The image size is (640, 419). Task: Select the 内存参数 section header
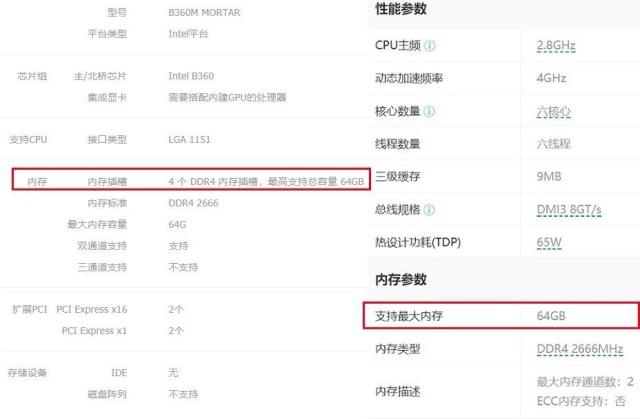point(401,279)
